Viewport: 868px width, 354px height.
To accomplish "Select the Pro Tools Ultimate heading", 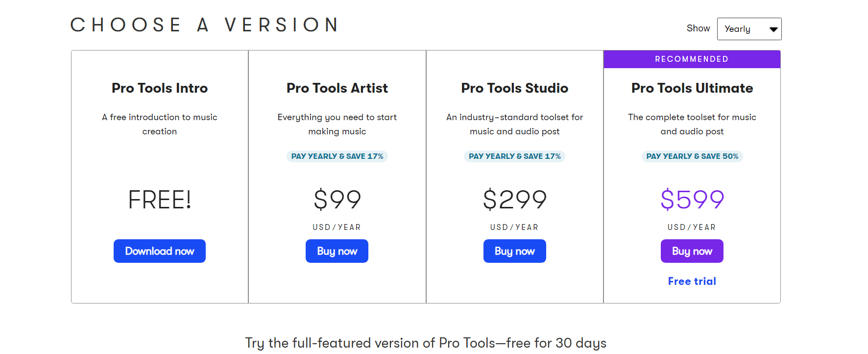I will click(x=692, y=88).
